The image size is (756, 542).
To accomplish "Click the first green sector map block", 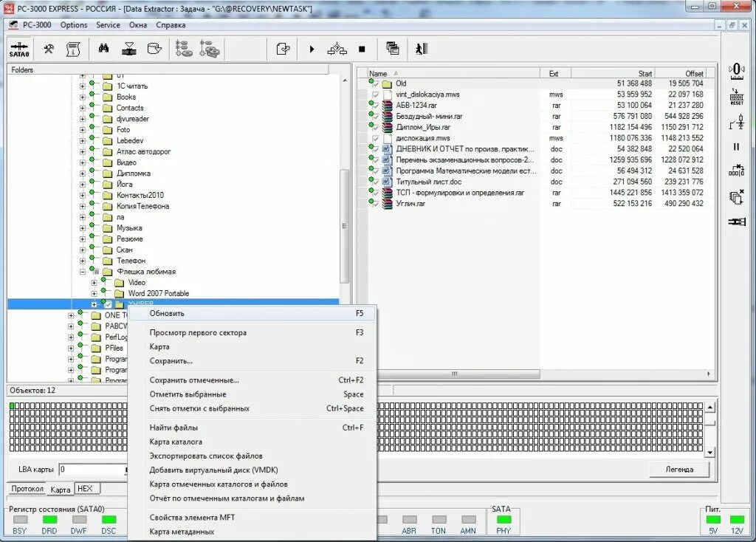I will pos(12,406).
